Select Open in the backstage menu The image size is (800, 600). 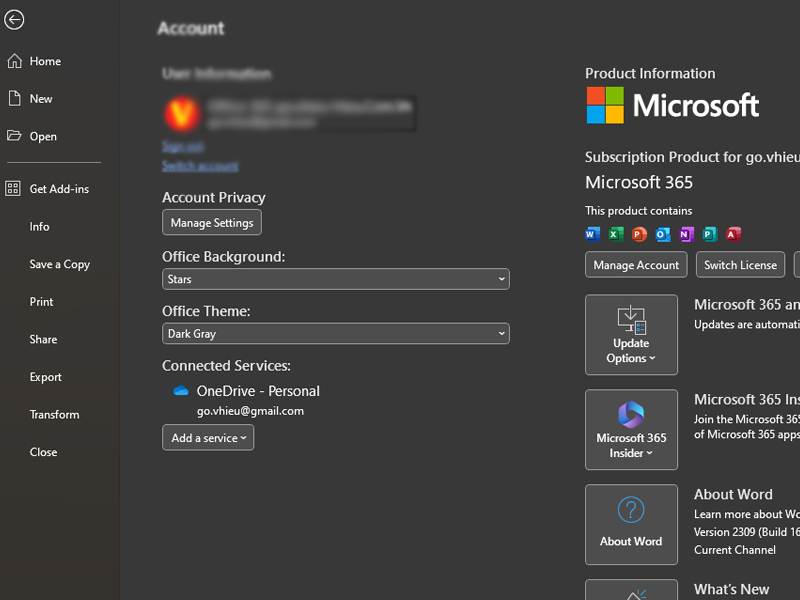click(x=43, y=136)
